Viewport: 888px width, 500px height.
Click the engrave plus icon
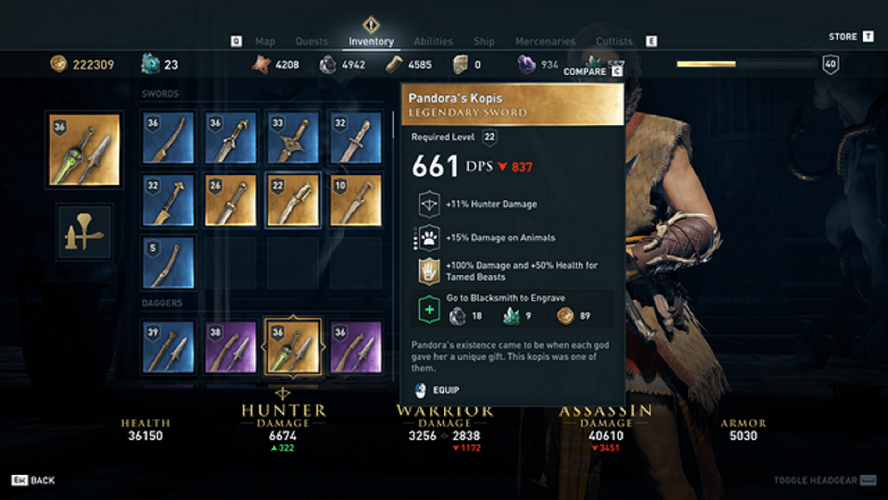429,310
